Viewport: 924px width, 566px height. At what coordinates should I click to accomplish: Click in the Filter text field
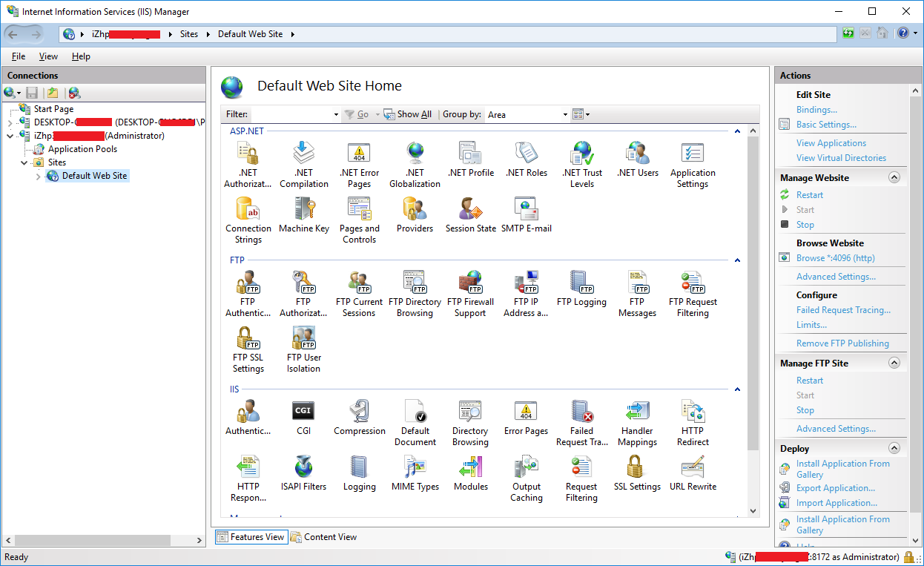(x=291, y=115)
